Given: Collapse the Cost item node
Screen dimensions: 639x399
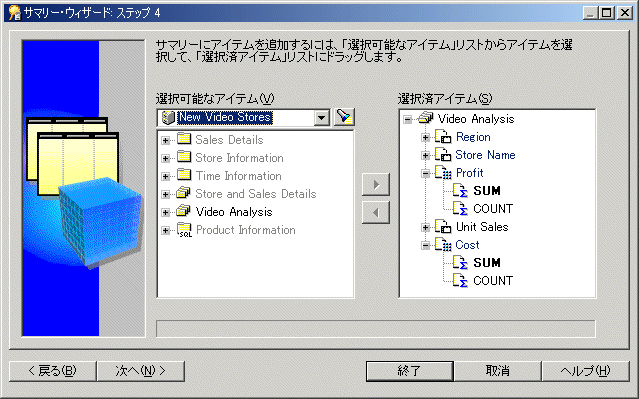Looking at the screenshot, I should 425,245.
